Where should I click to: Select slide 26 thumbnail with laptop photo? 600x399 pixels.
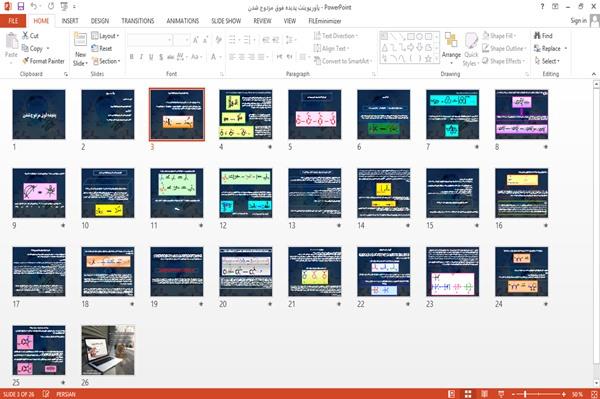(108, 350)
